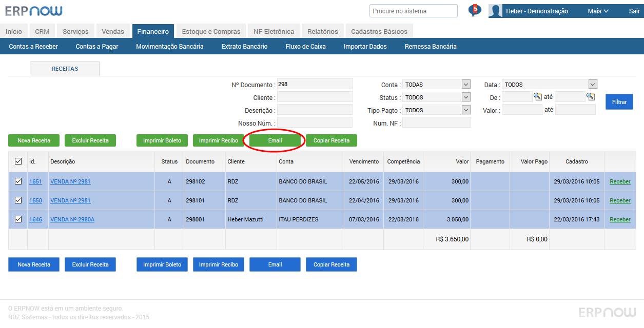Switch to the NF-Eletrônica tab
This screenshot has height=328, width=644.
point(274,31)
